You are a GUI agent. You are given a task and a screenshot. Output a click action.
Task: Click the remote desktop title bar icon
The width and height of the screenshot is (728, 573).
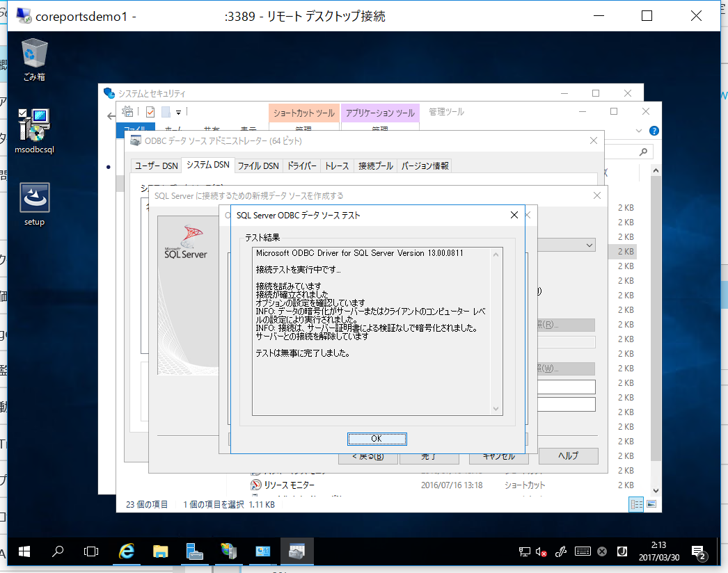click(x=24, y=15)
